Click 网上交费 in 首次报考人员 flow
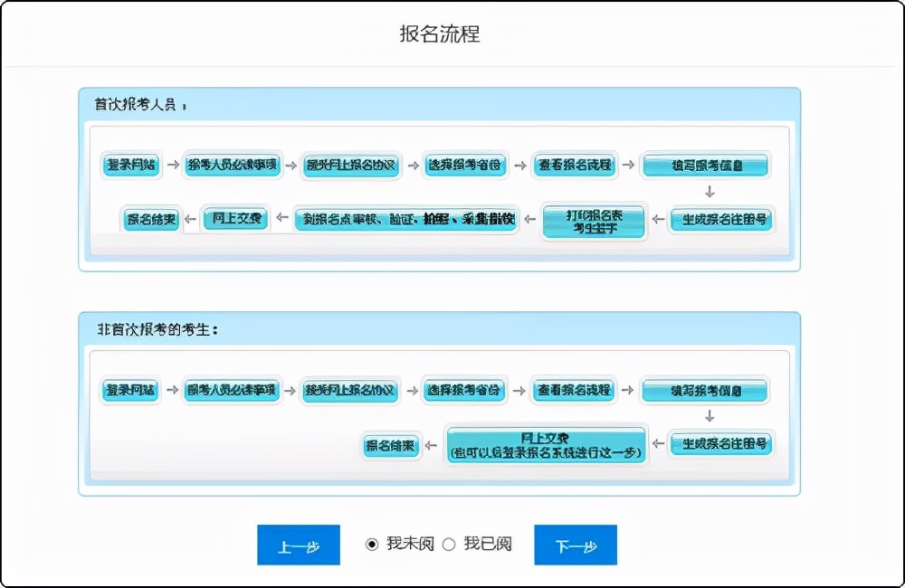Viewport: 905px width, 588px height. click(x=236, y=219)
